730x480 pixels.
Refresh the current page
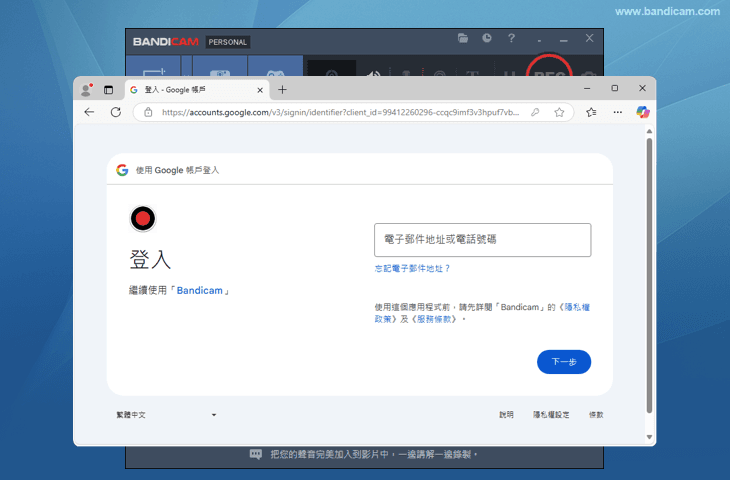(x=116, y=112)
